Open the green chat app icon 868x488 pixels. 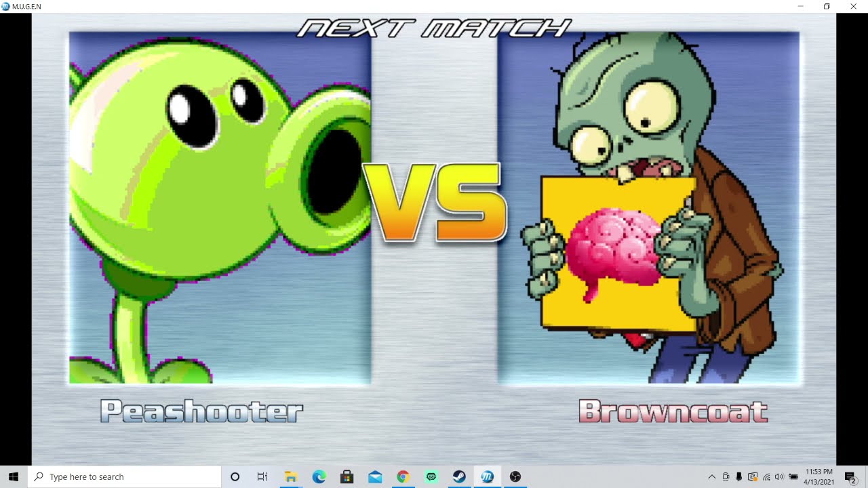[431, 476]
